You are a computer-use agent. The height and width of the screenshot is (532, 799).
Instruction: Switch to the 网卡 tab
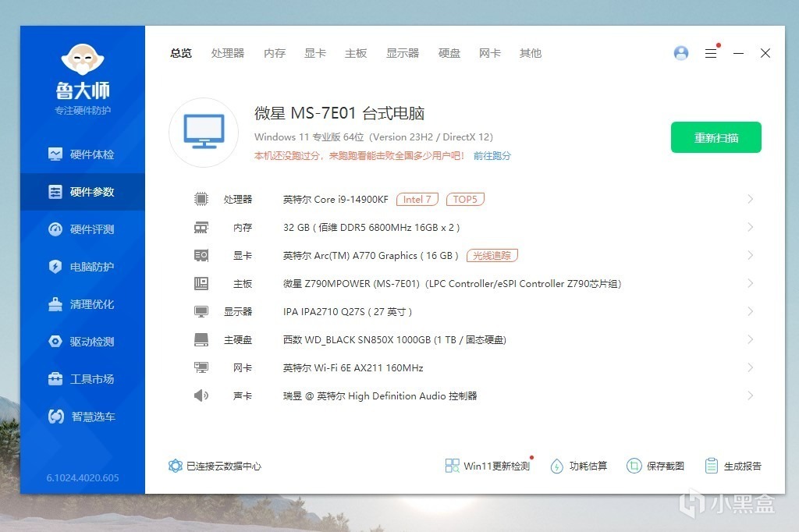pos(490,53)
